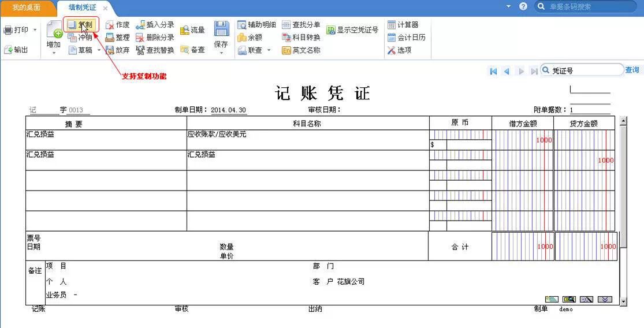
Task: Click scrollbar down arrow of voucher table
Action: coord(623,302)
